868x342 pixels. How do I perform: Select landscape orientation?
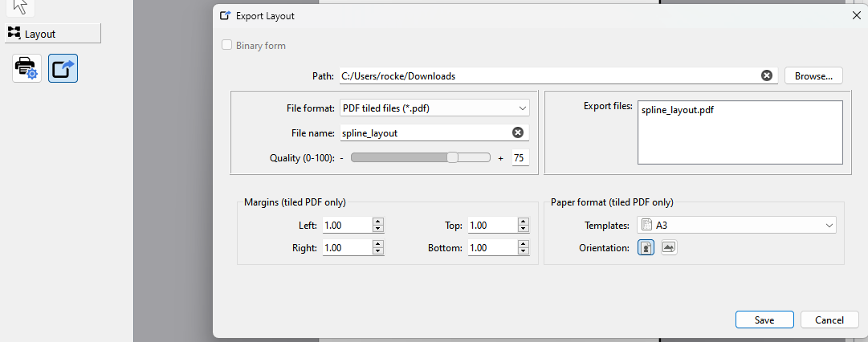click(668, 248)
